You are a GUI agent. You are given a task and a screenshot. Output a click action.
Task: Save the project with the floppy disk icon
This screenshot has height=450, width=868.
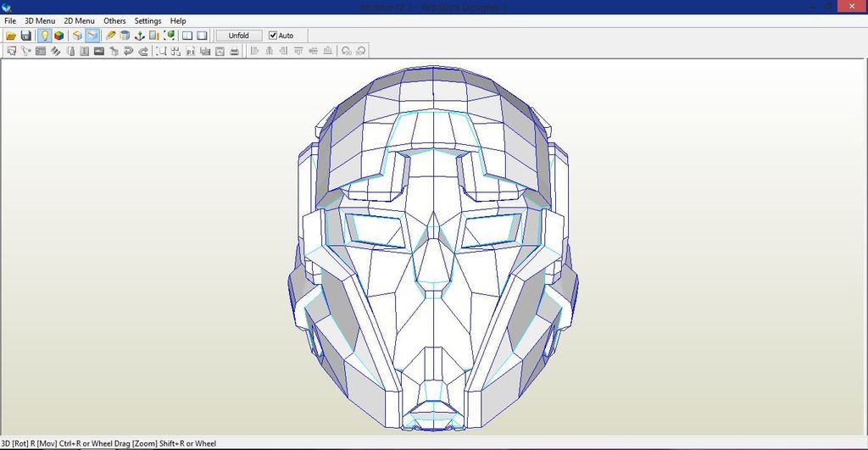(25, 36)
